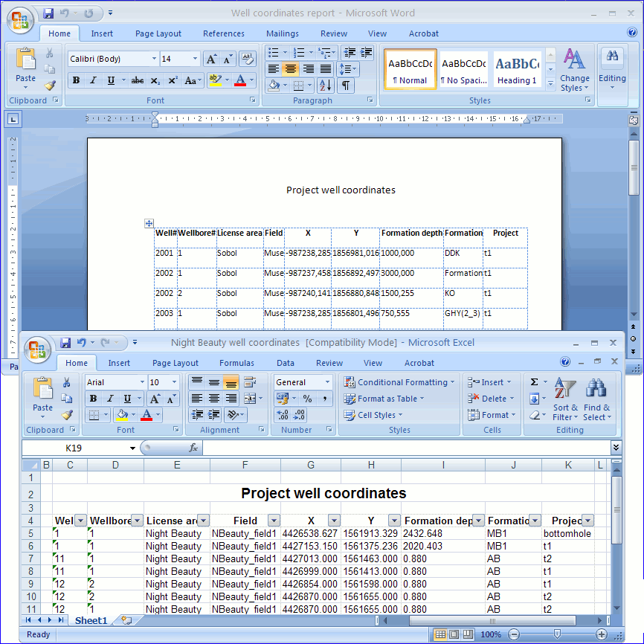This screenshot has width=644, height=644.
Task: Open Acrobat tab in Excel
Action: [419, 363]
